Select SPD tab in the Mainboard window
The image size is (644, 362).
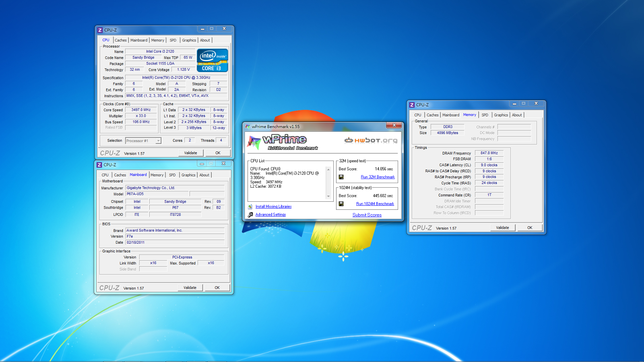pyautogui.click(x=172, y=175)
